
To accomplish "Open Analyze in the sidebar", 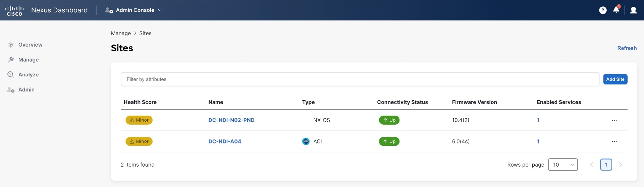I will [29, 75].
